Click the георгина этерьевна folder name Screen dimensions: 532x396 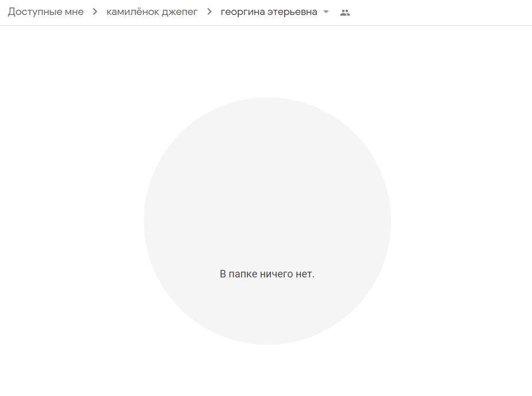269,12
